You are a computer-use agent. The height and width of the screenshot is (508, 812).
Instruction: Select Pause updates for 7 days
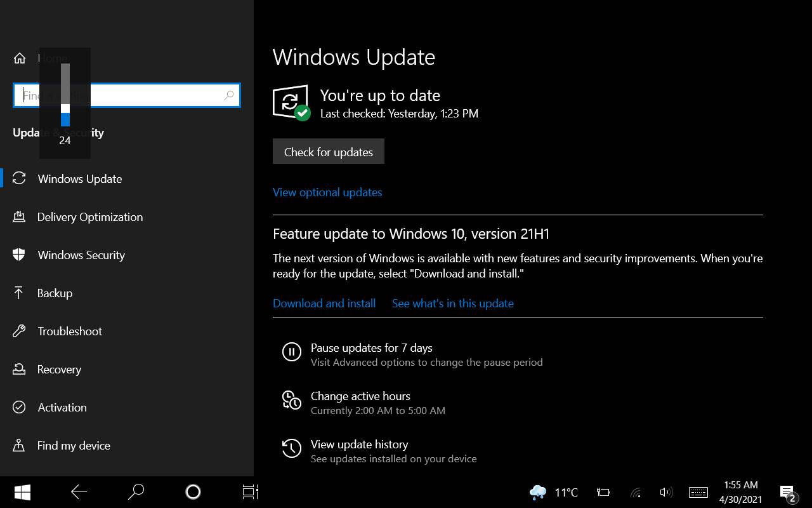pos(371,348)
